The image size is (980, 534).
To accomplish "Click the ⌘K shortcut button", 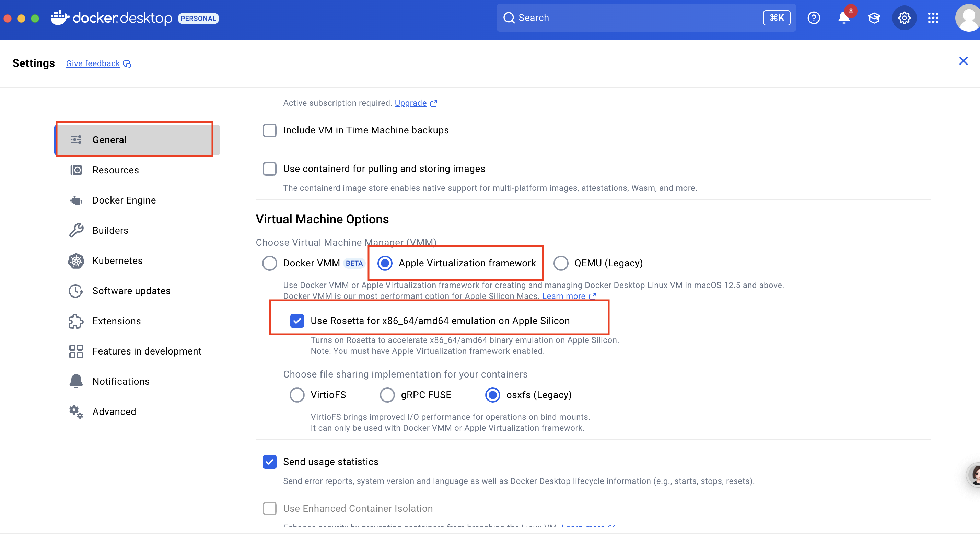I will [777, 18].
